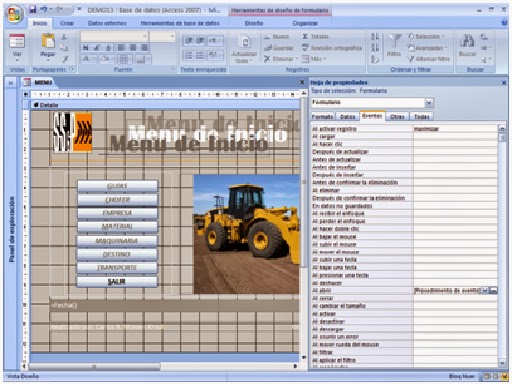
Task: Toggle numbered list in Texto enriquecido
Action: 189,55
